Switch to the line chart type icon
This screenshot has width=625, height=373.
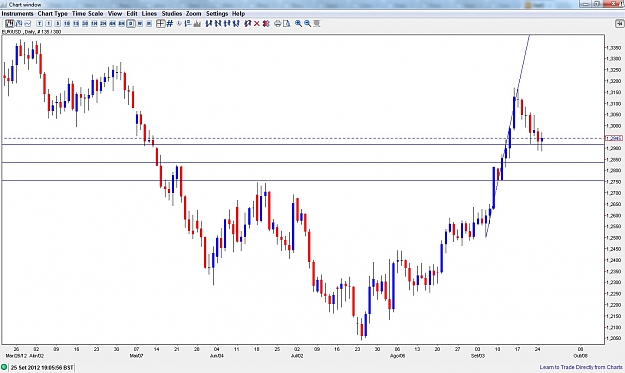28,24
